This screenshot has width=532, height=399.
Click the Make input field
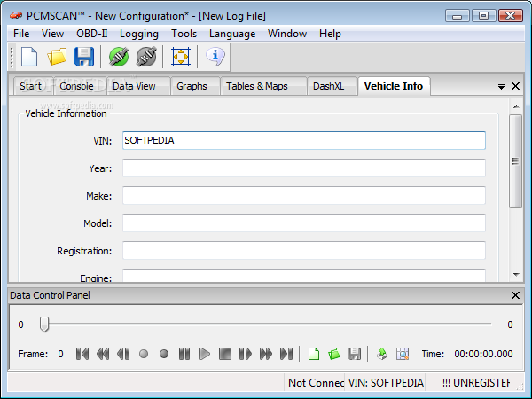[303, 195]
